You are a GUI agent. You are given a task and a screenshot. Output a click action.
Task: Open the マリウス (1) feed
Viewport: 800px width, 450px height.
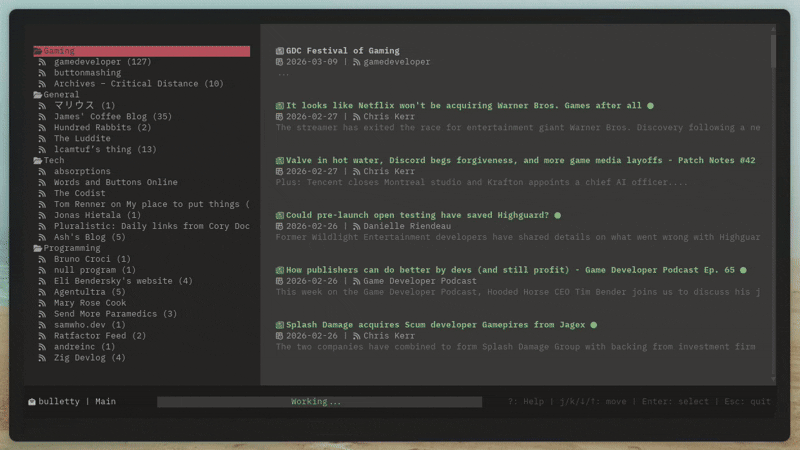[85, 106]
